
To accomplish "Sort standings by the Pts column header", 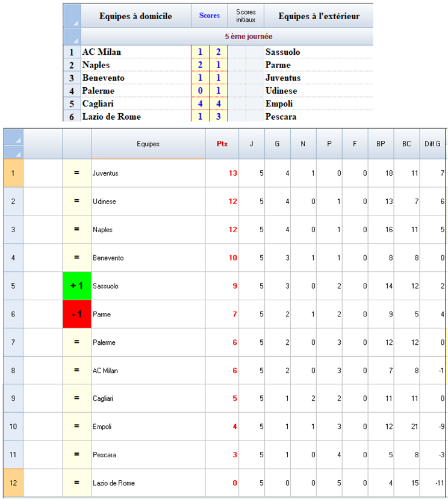I will point(222,144).
